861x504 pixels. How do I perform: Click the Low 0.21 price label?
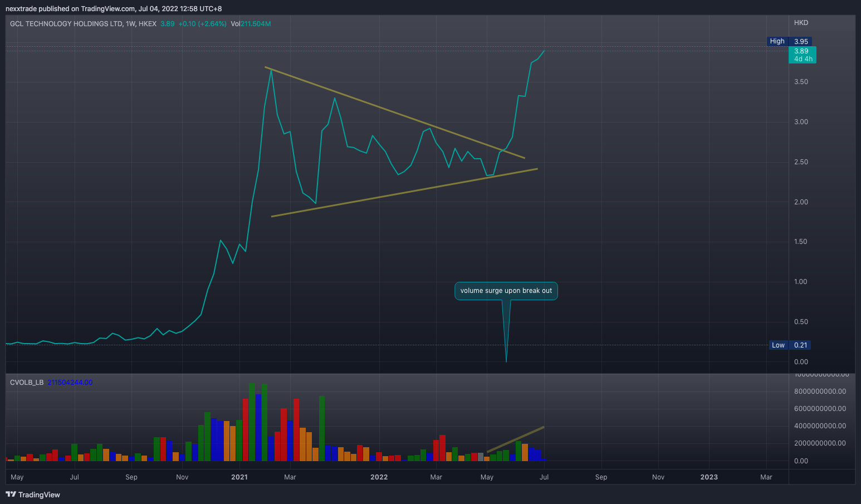[790, 345]
